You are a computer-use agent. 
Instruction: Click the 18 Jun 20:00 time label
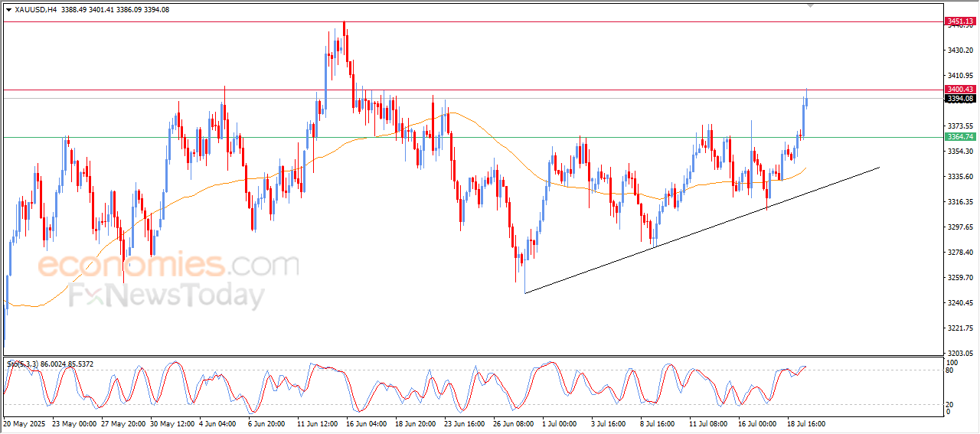(x=416, y=423)
